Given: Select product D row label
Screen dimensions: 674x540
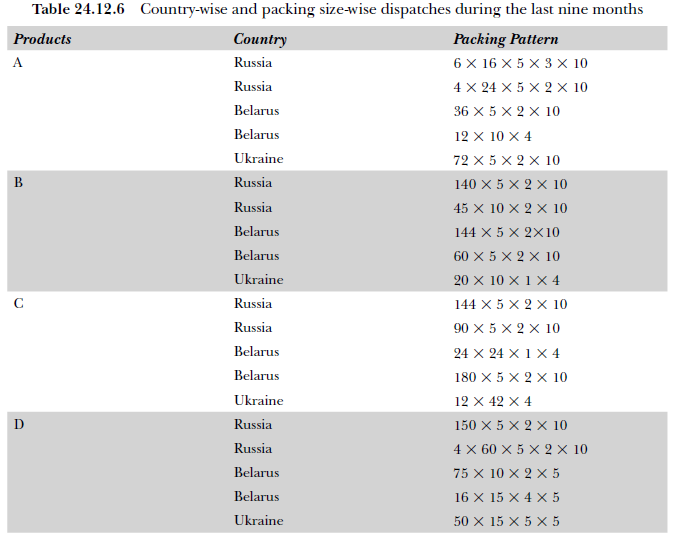Looking at the screenshot, I should point(19,425).
